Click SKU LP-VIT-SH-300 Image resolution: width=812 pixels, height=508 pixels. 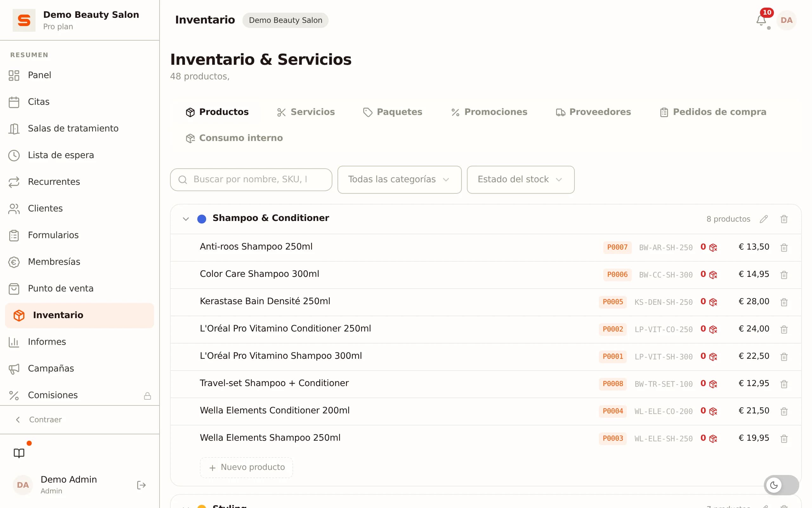663,357
